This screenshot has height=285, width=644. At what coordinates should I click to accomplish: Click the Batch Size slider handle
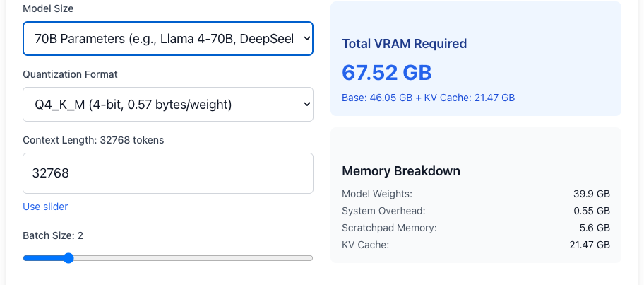click(68, 258)
